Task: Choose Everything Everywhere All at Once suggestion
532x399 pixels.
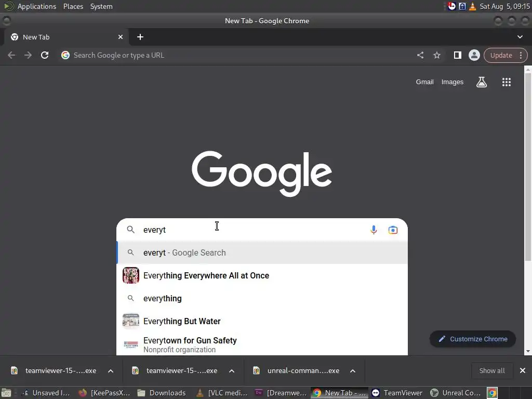Action: pyautogui.click(x=262, y=275)
